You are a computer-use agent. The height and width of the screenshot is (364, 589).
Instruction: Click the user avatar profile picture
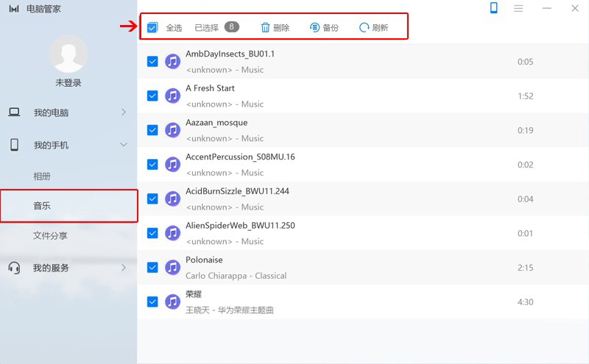tap(68, 54)
